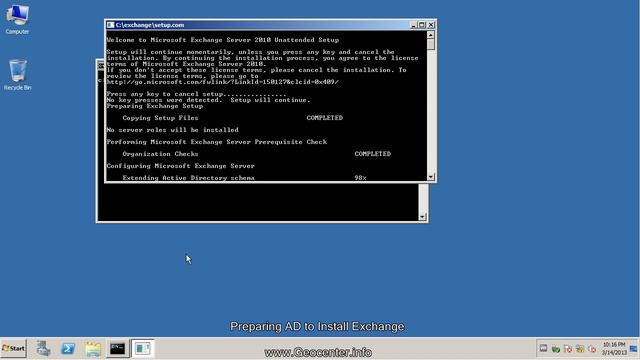640x360 pixels.
Task: Click the Show Desktop button by the clock
Action: tap(633, 349)
